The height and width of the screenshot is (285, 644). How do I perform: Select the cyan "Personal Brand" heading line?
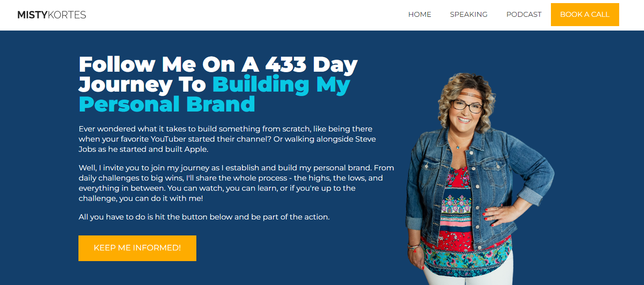167,104
